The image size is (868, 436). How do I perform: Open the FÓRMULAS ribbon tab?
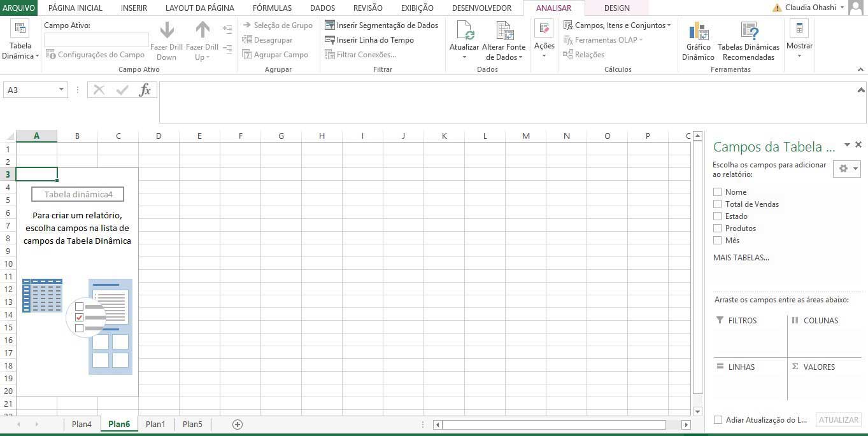pos(272,8)
